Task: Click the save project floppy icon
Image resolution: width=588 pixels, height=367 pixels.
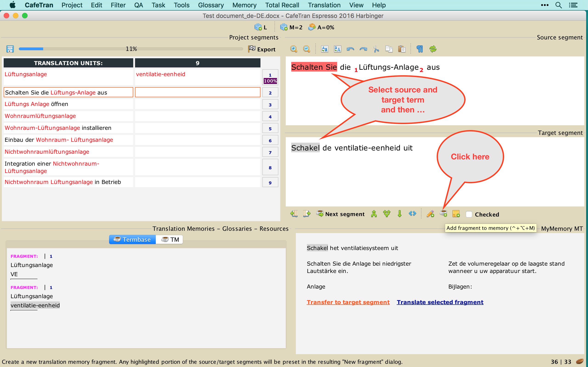Action: [10, 49]
